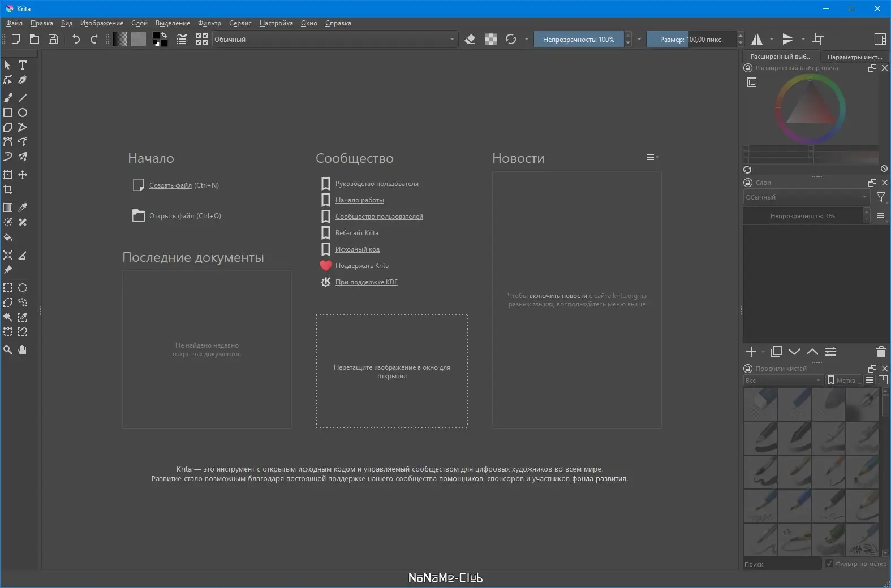Select the Move tool
Screen dimensions: 891x588
coord(23,175)
